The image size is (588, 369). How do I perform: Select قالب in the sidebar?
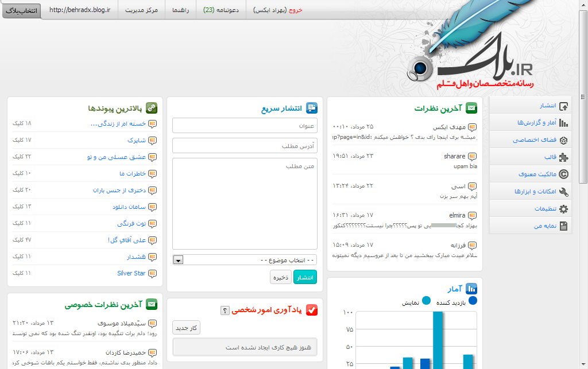(550, 157)
